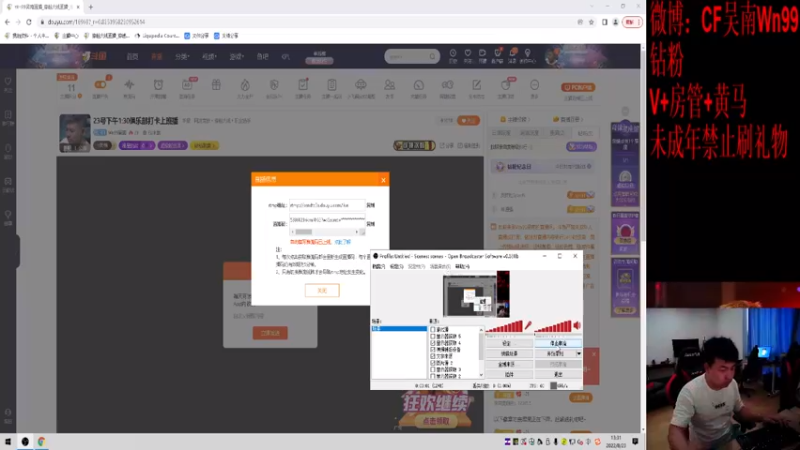Go to 鱼吧 in Douyu navigation
Screen dimensions: 800x450
[x=262, y=57]
